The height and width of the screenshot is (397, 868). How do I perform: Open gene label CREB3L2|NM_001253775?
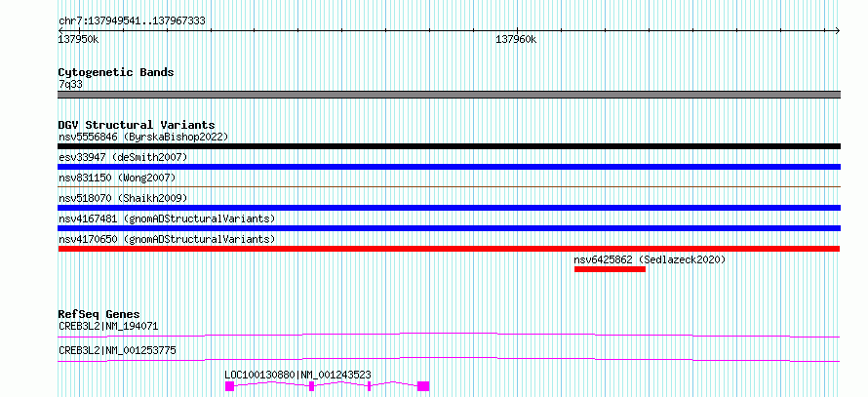point(117,350)
